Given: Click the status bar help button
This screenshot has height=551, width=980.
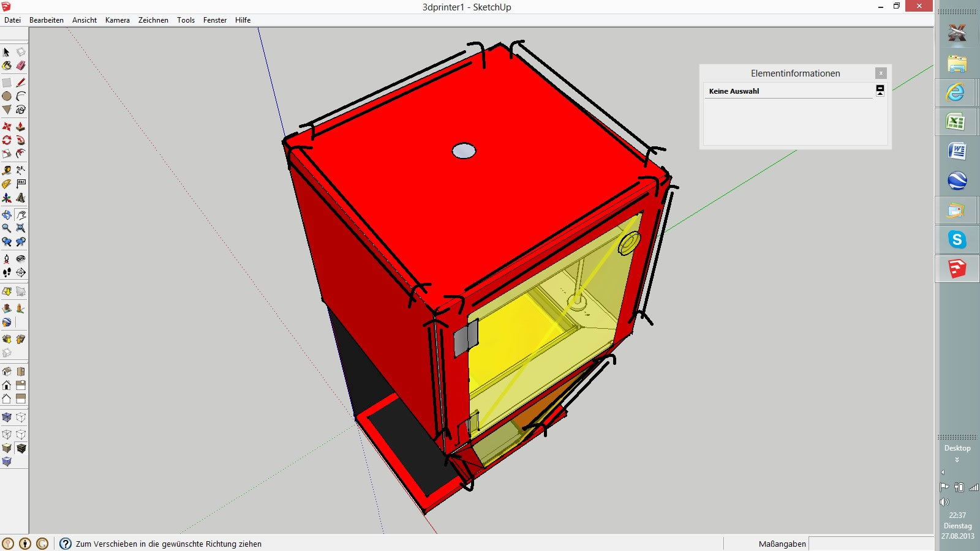Looking at the screenshot, I should pyautogui.click(x=66, y=544).
